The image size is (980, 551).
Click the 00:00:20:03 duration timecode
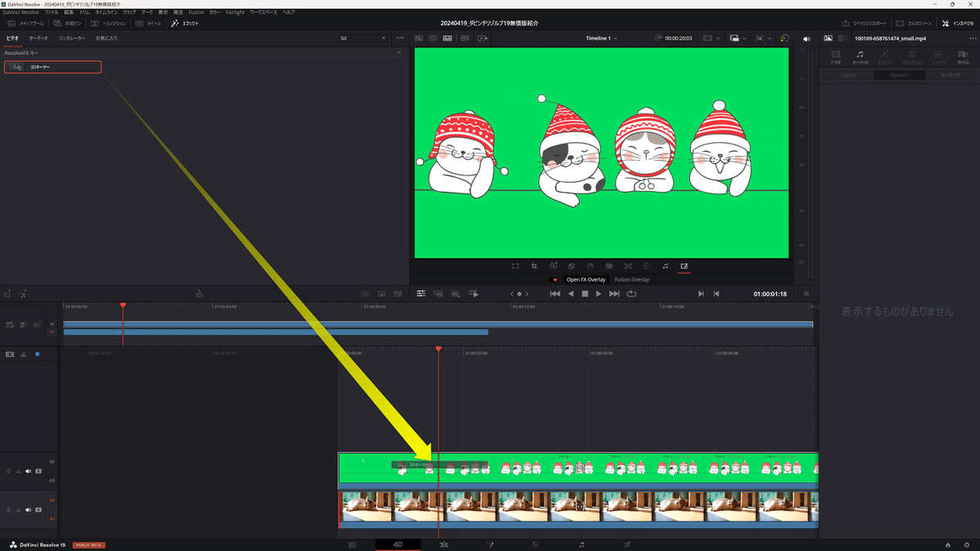(678, 38)
